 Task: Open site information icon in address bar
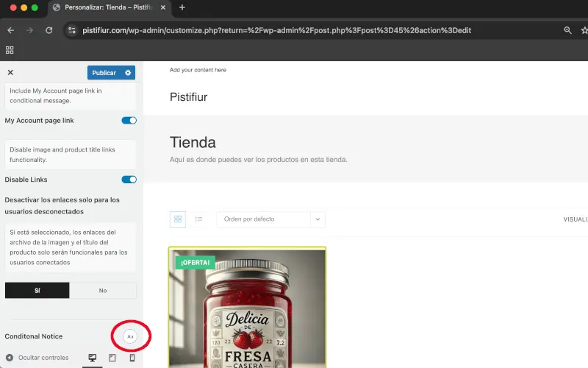tap(71, 30)
